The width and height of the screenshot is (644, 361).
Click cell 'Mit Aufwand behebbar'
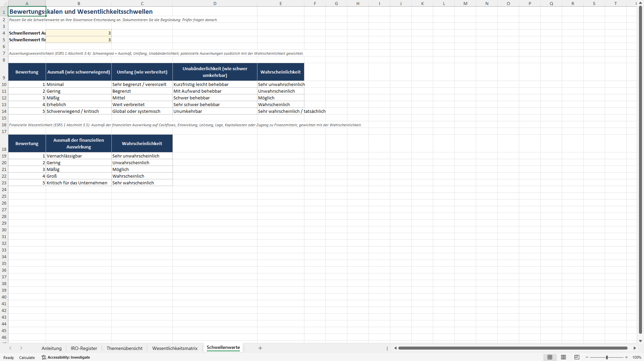(215, 91)
